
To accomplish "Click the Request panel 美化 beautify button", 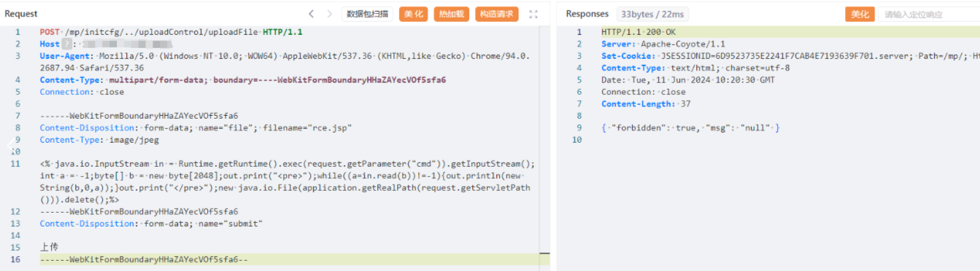I will 414,14.
